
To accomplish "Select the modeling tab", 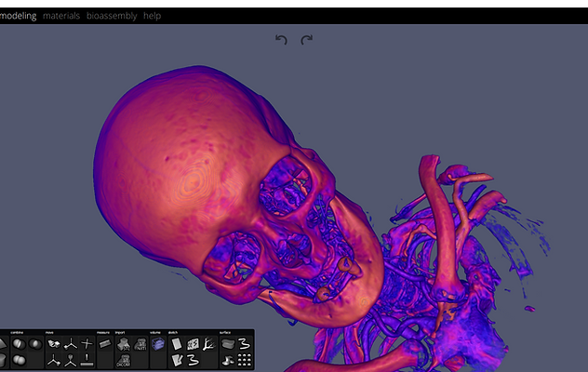I will coord(19,16).
